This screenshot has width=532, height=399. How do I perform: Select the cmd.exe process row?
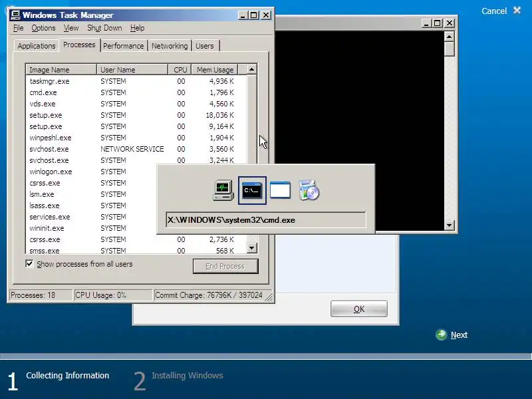[x=136, y=92]
